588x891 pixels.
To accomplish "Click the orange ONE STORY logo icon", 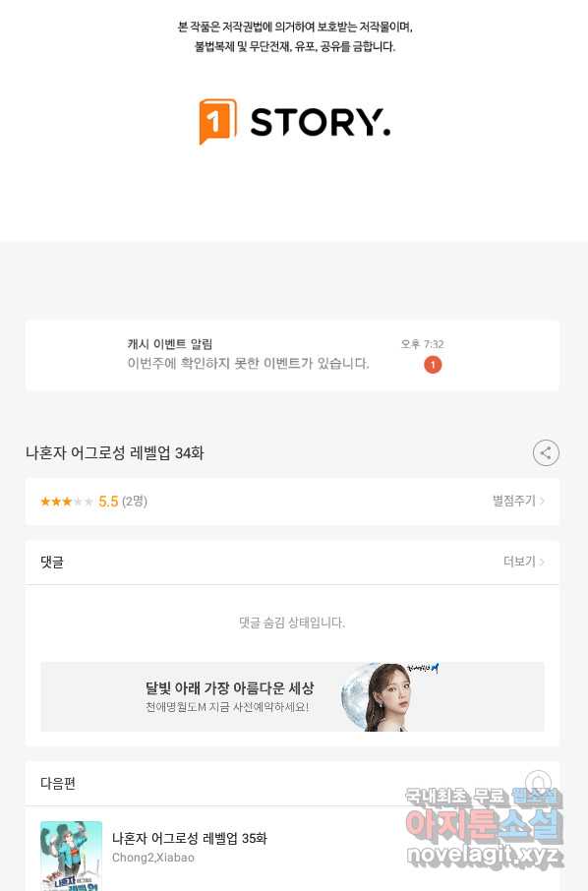I will coord(217,122).
